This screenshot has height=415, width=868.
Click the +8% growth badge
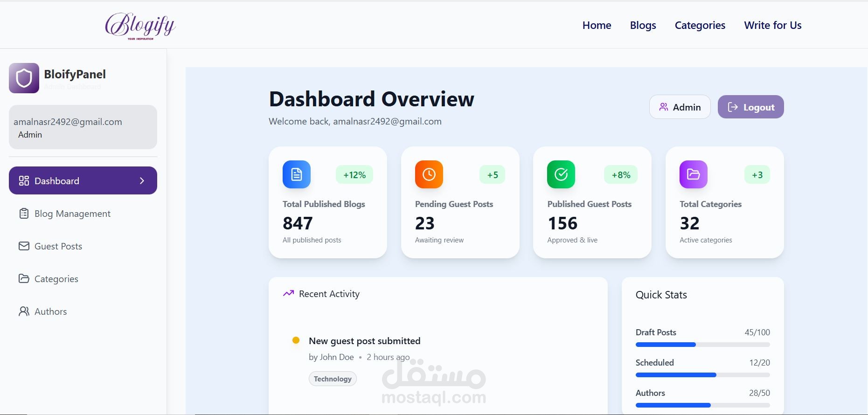point(621,175)
